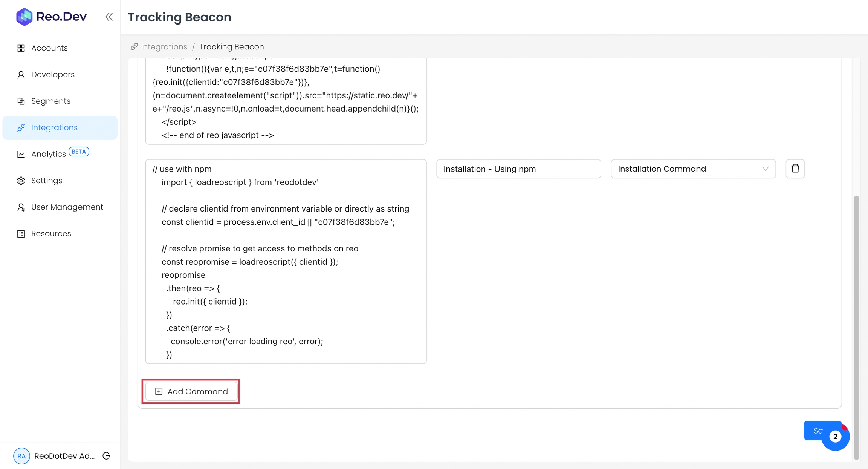The width and height of the screenshot is (868, 469).
Task: Open the Resources section
Action: tap(51, 234)
